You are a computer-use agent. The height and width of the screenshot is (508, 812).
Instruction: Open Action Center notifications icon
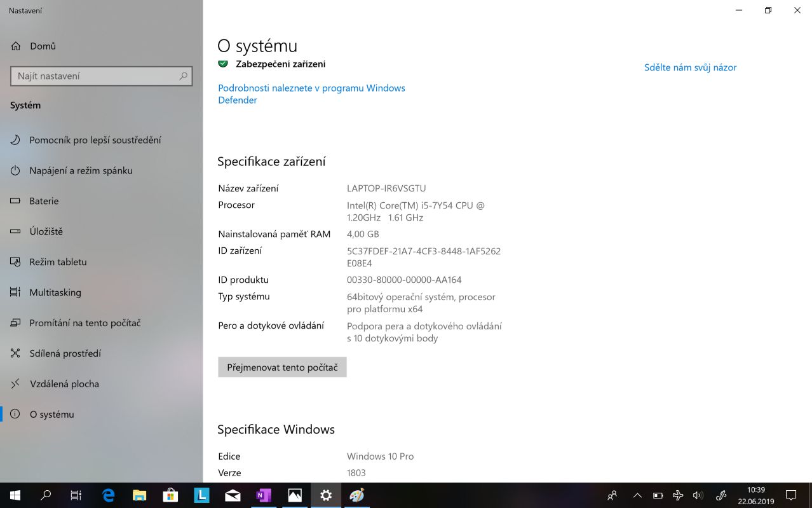coord(791,495)
